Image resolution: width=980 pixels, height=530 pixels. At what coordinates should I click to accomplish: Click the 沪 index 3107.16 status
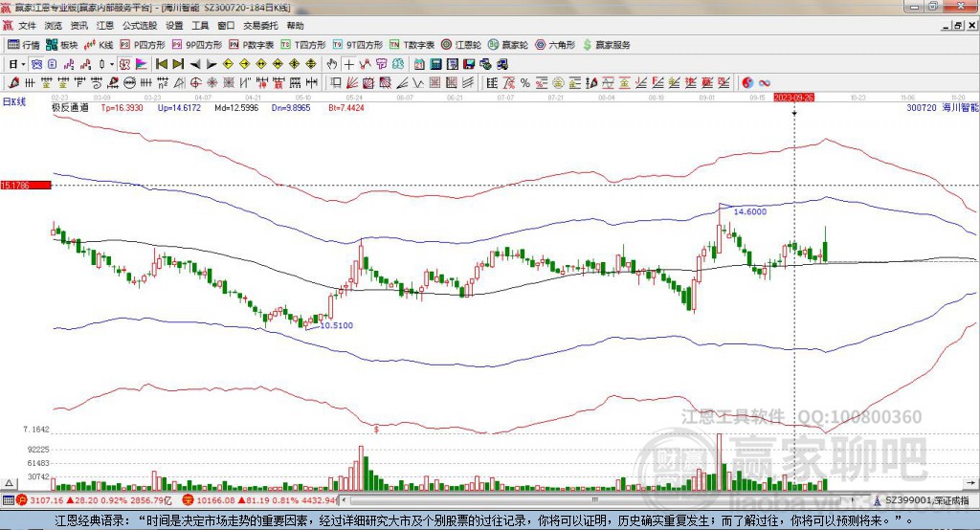coord(94,500)
